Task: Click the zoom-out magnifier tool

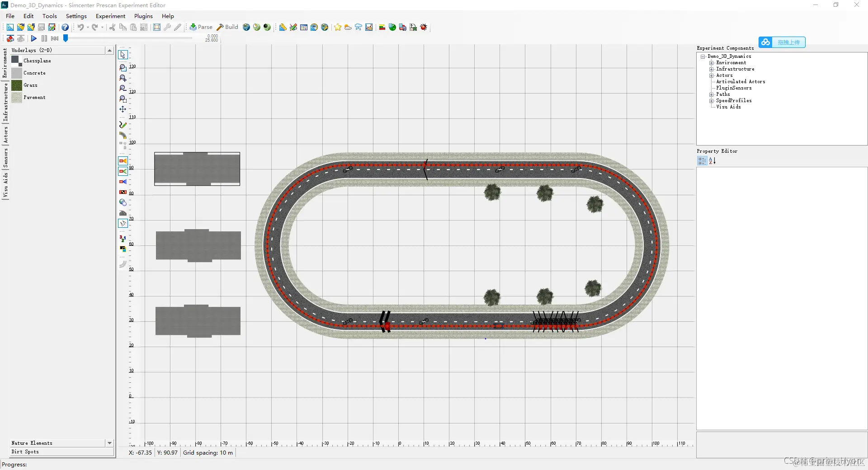Action: pos(123,89)
